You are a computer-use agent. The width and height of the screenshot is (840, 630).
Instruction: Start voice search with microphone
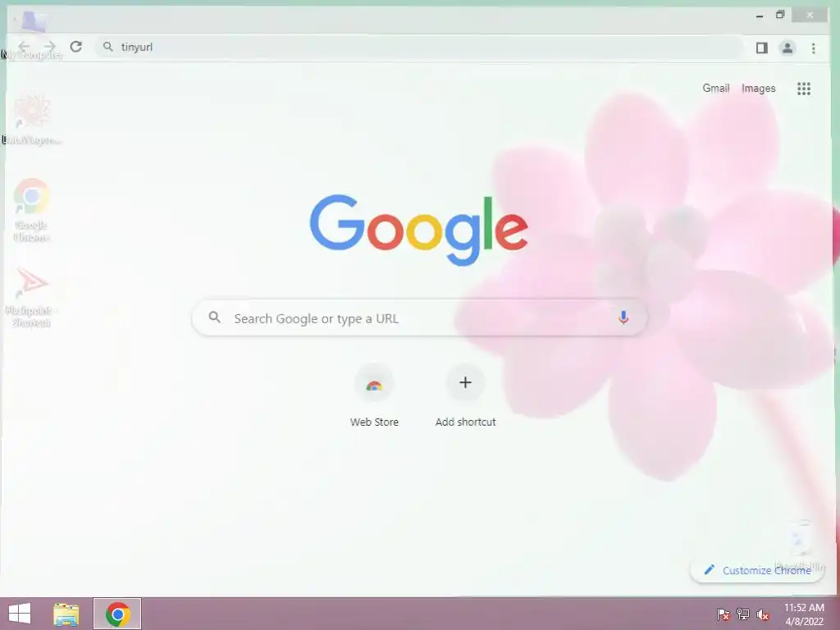point(623,317)
